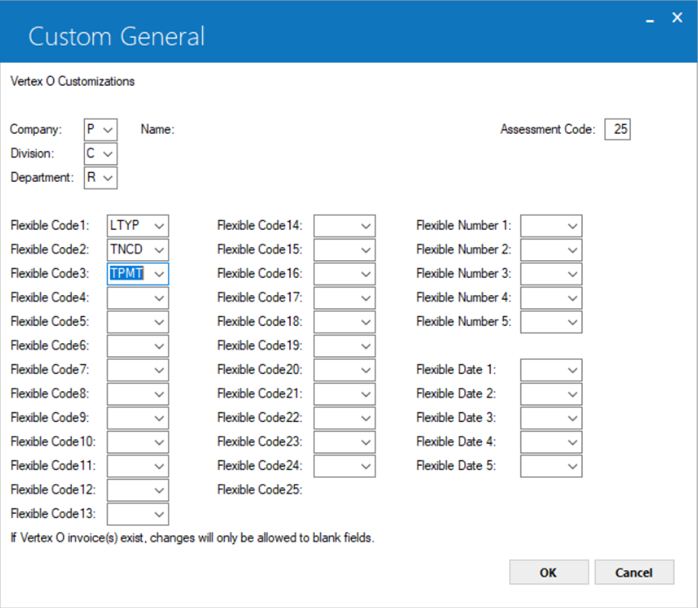Screen dimensions: 698x608
Task: Open the Flexible Number 4 dropdown
Action: click(551, 298)
